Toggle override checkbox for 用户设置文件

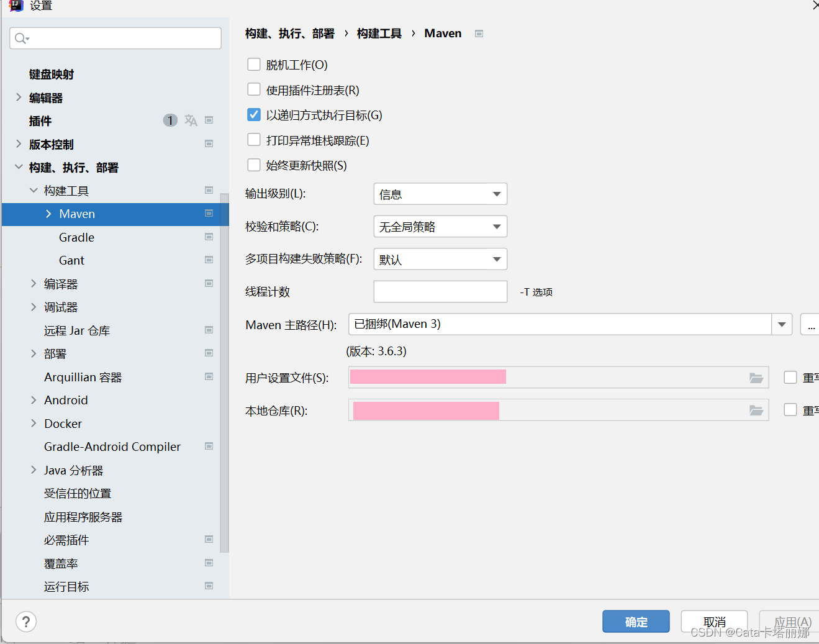790,378
